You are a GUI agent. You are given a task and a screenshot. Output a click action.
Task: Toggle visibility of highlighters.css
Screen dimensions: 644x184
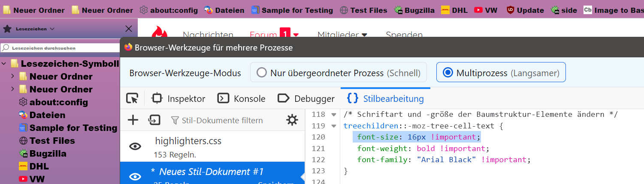[x=135, y=146]
